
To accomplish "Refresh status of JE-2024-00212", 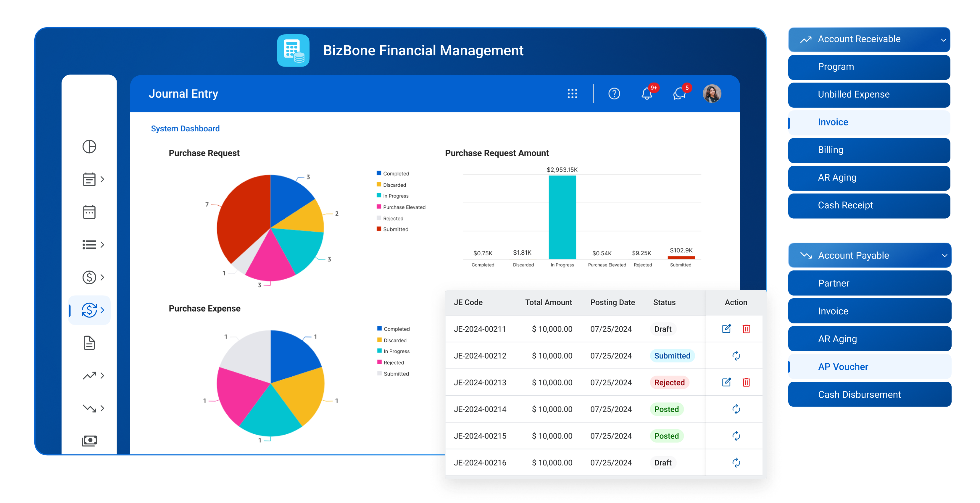I will (x=736, y=356).
